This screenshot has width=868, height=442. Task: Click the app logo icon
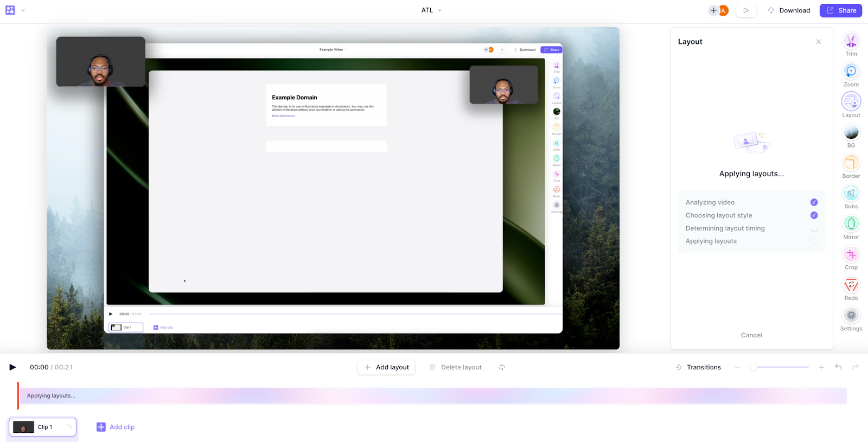coord(10,10)
